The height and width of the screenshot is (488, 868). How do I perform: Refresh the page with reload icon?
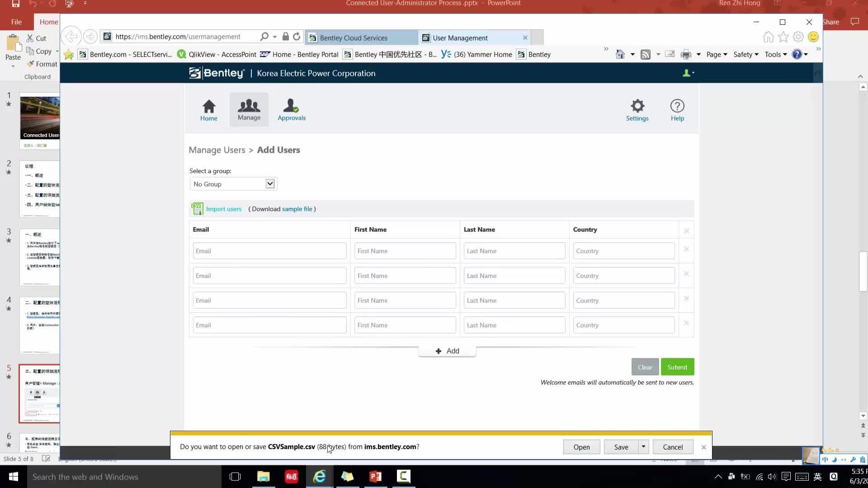click(297, 37)
